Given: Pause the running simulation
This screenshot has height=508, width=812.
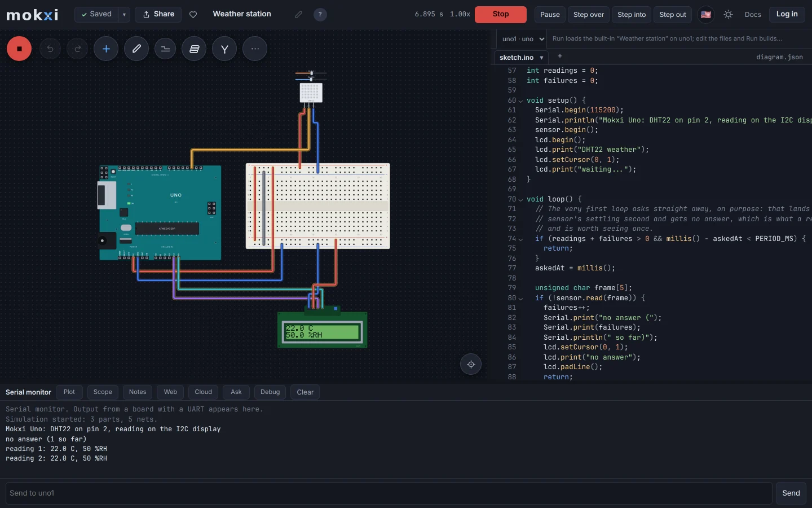Looking at the screenshot, I should (x=550, y=15).
